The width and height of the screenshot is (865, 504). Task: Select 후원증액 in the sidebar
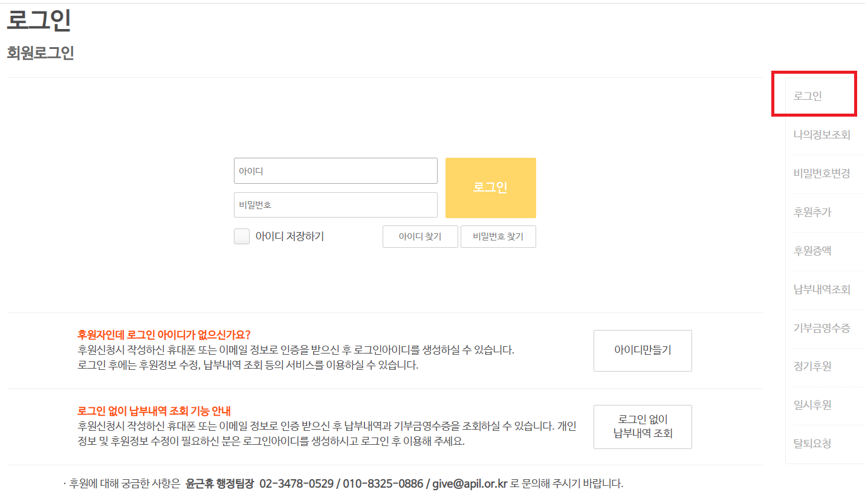(812, 251)
